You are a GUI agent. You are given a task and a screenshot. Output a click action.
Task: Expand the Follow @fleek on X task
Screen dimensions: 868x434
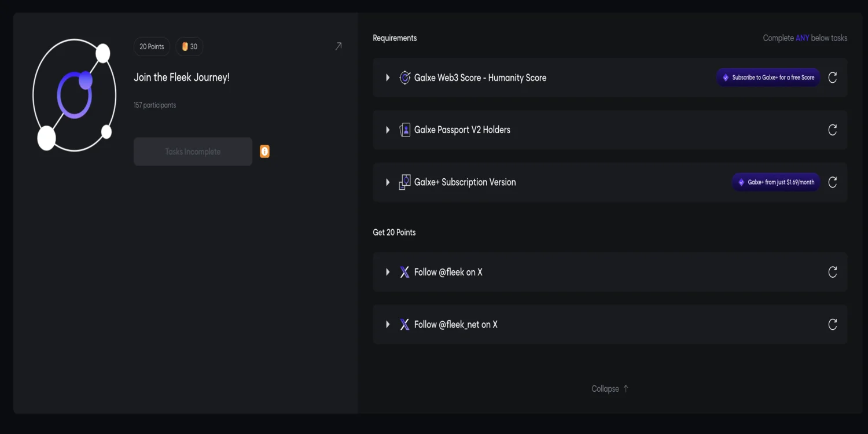point(388,272)
